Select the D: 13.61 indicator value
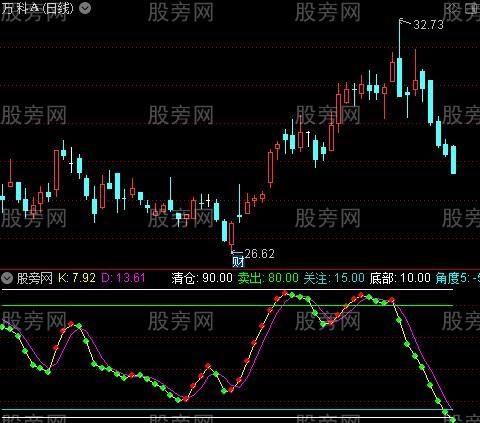The width and height of the screenshot is (480, 423). 123,278
